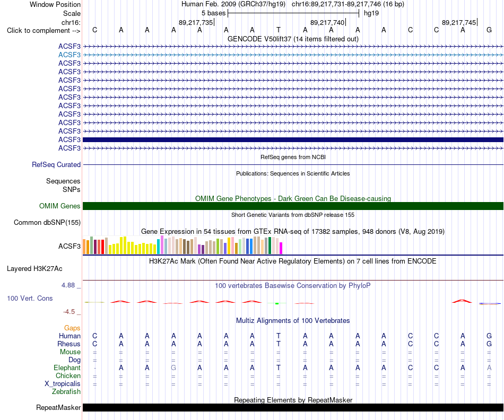The height and width of the screenshot is (420, 504).
Task: Click 'Human Feb. 2009 (GRCh37/hg19)' assembly text
Action: click(233, 4)
